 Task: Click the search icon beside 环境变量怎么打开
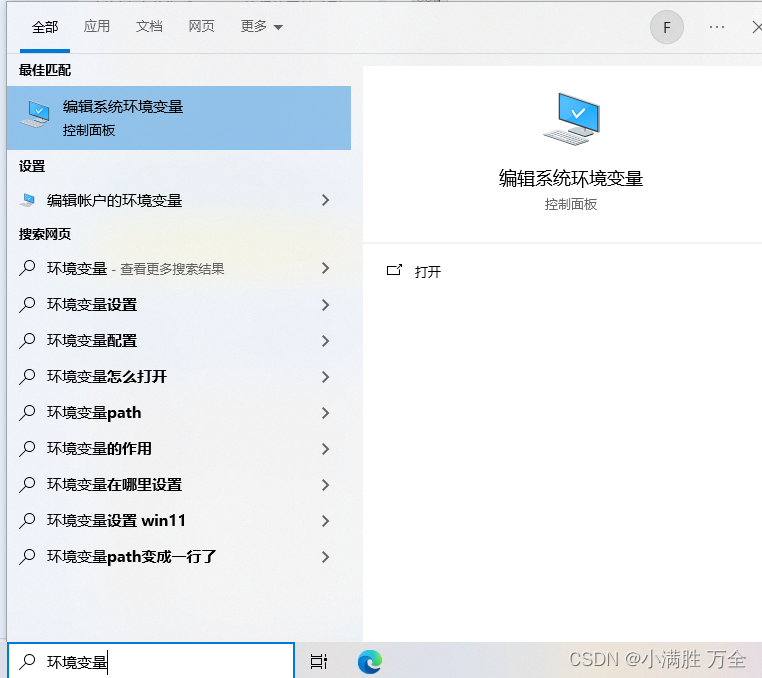[27, 377]
